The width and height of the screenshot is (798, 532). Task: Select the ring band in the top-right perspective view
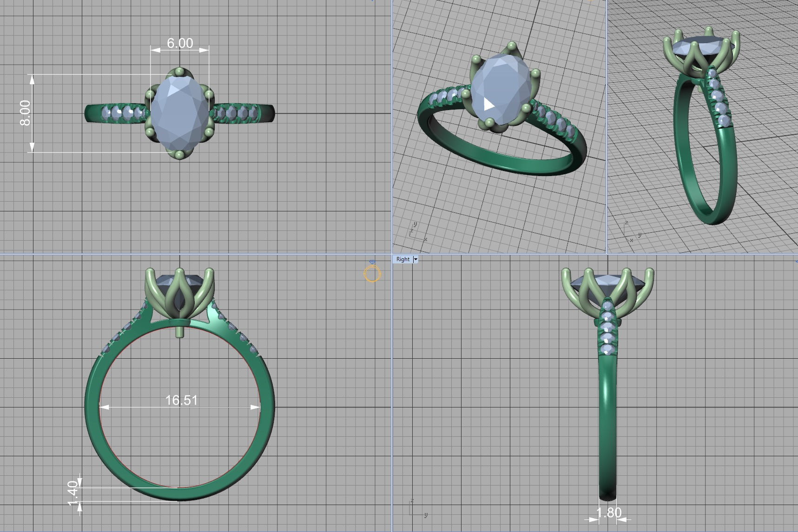click(688, 186)
